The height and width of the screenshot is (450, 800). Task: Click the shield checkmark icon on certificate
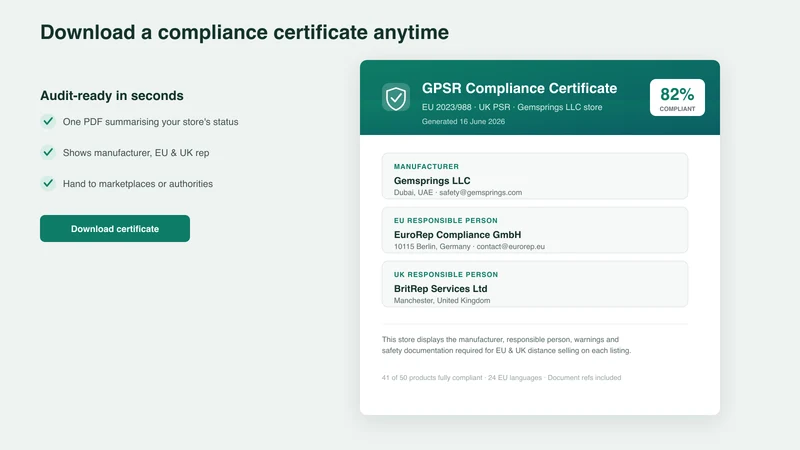click(x=396, y=97)
